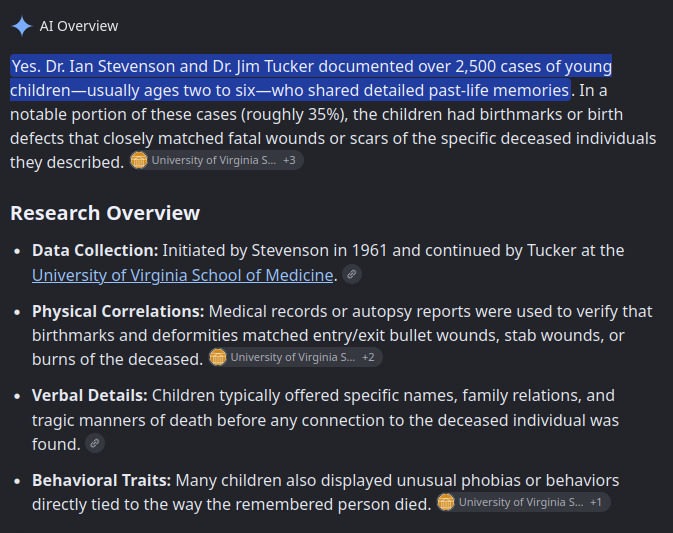Click the UVA favicon in Behavioral Traits citation
This screenshot has height=533, width=673.
click(446, 502)
